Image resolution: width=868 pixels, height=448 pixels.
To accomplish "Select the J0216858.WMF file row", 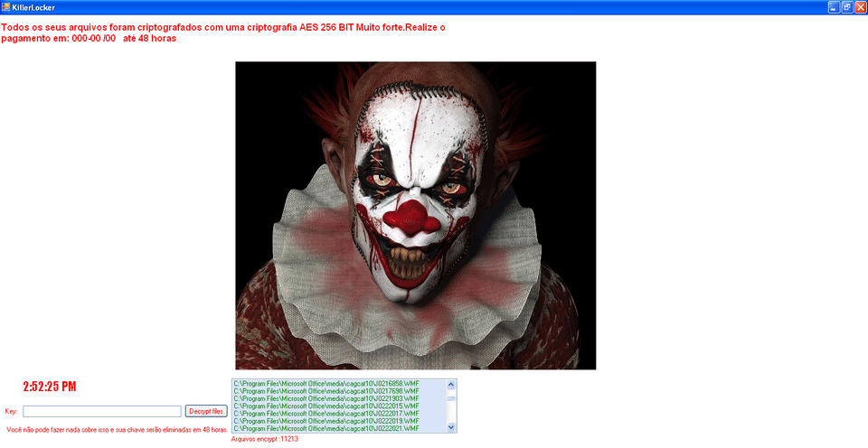I will tap(339, 383).
